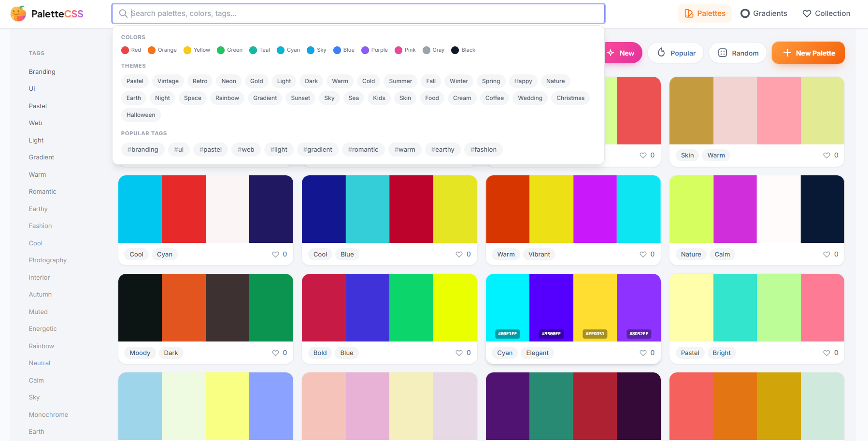
Task: Open the Collection tab
Action: [x=826, y=14]
